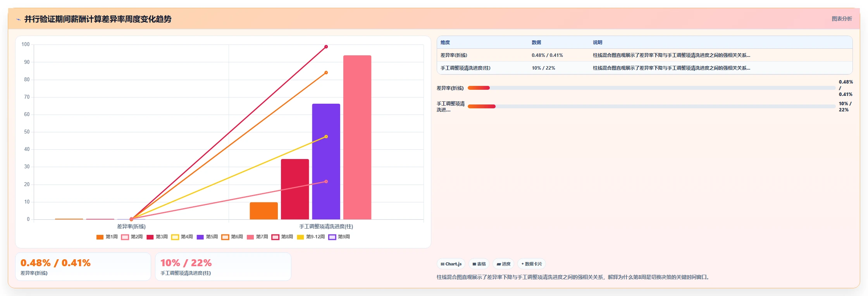Image resolution: width=868 pixels, height=296 pixels.
Task: Click the 图表分析 label in the header
Action: [842, 19]
